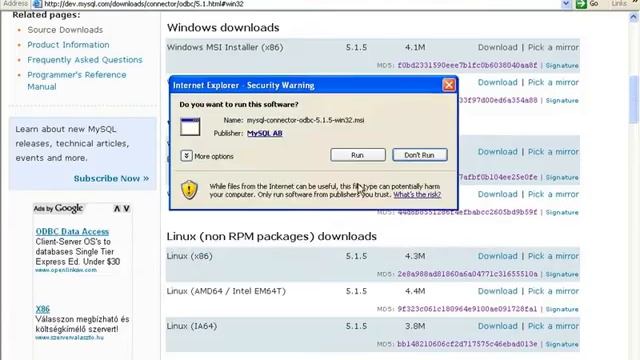Expand More options in security dialog
The image size is (640, 360).
pos(187,156)
